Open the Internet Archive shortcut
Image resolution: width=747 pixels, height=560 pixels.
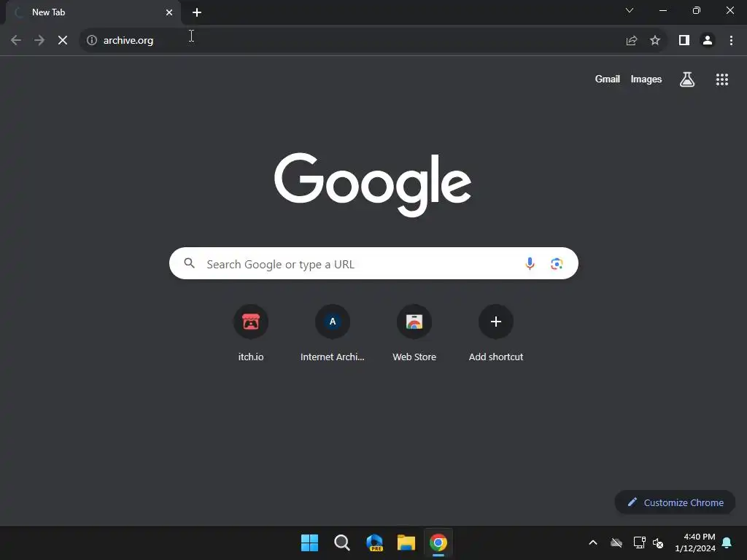click(333, 333)
